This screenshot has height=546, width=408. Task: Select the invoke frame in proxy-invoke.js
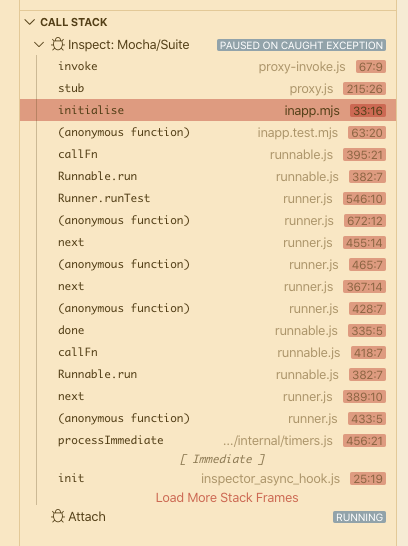pos(208,67)
